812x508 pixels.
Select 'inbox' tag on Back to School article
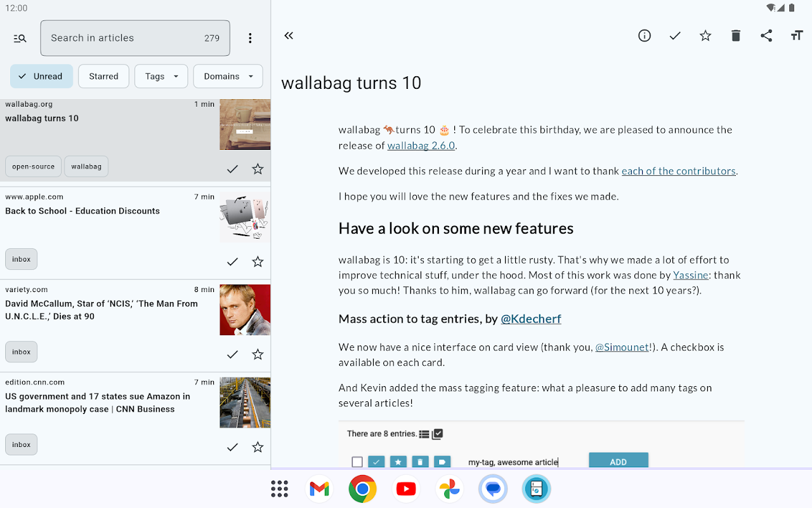point(22,259)
